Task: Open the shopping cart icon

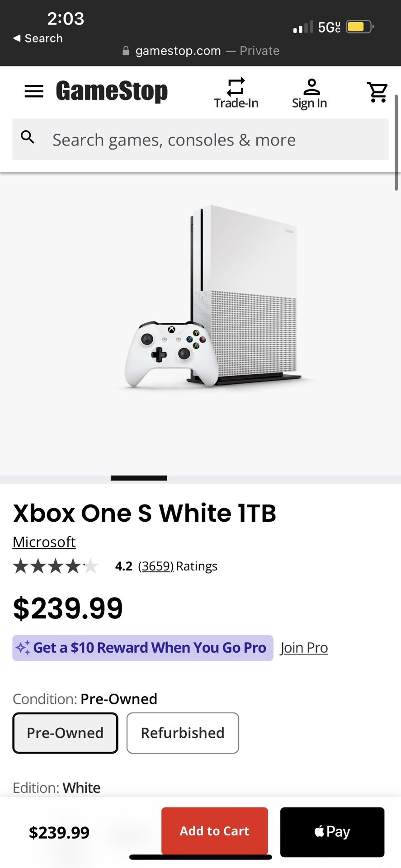Action: pyautogui.click(x=377, y=92)
